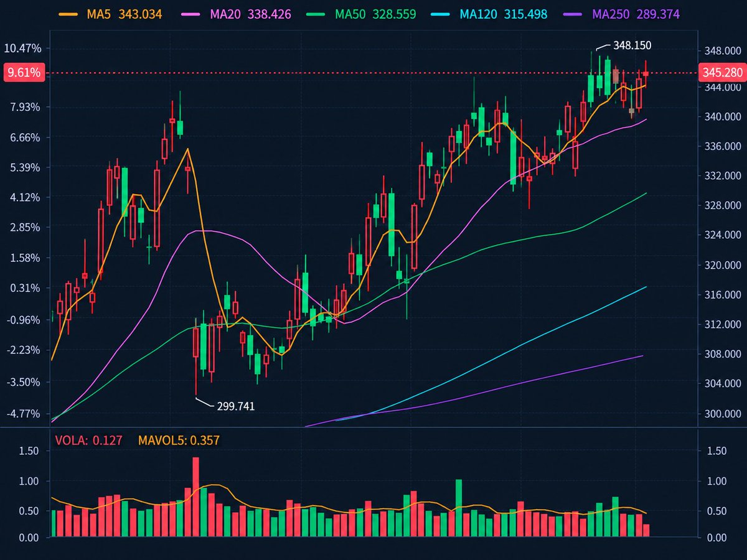Click the 304.000 price axis label
The height and width of the screenshot is (560, 747).
(723, 384)
